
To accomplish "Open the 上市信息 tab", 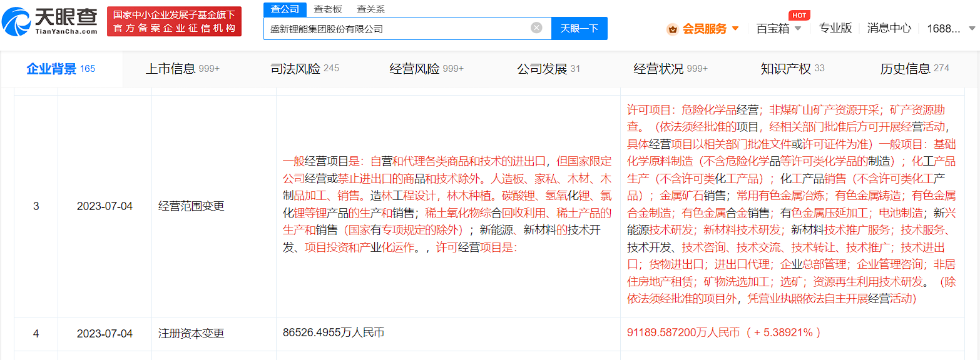I will pyautogui.click(x=183, y=69).
